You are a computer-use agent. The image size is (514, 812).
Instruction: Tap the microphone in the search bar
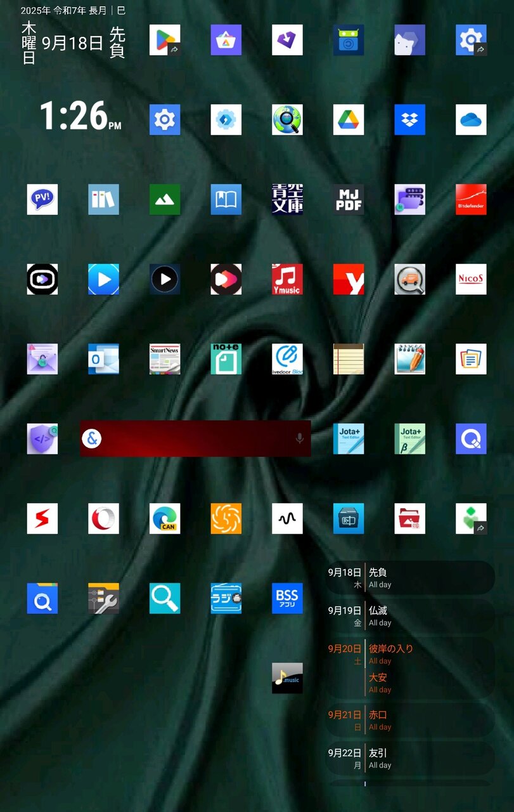[x=299, y=438]
